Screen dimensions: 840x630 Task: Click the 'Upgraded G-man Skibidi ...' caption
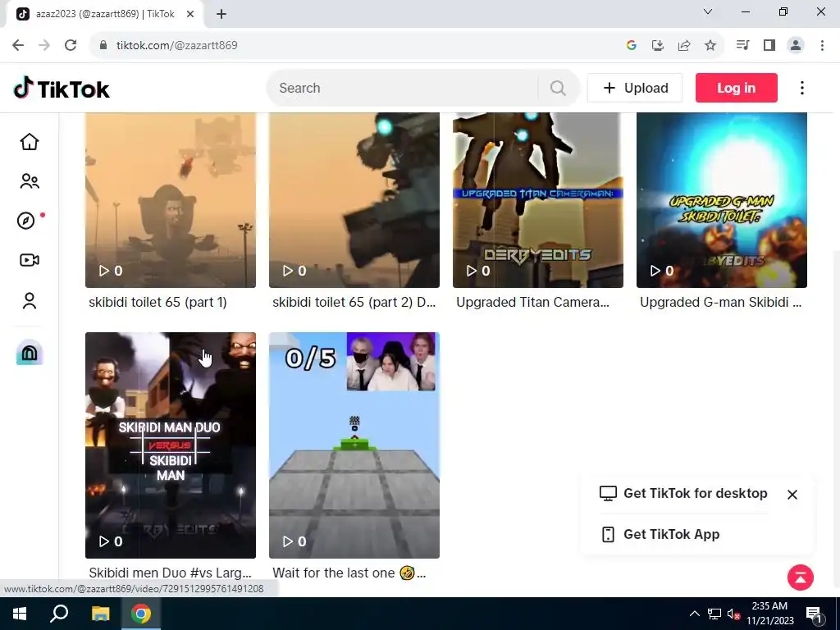coord(720,302)
